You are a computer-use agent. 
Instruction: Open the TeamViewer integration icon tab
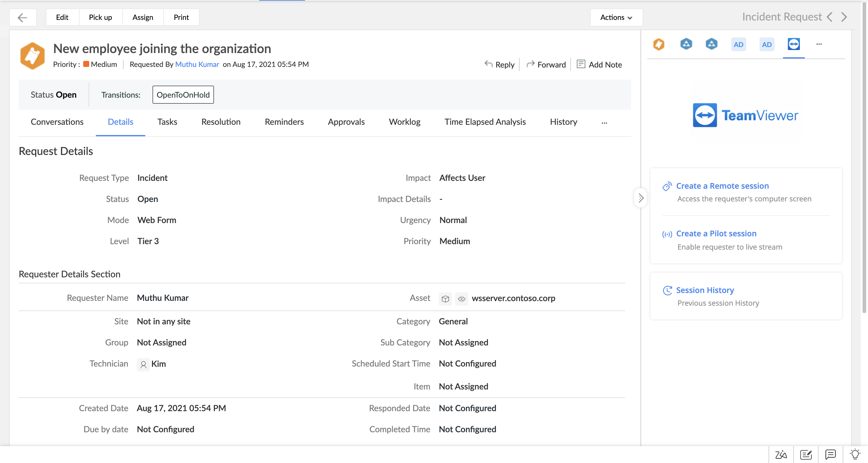(794, 44)
